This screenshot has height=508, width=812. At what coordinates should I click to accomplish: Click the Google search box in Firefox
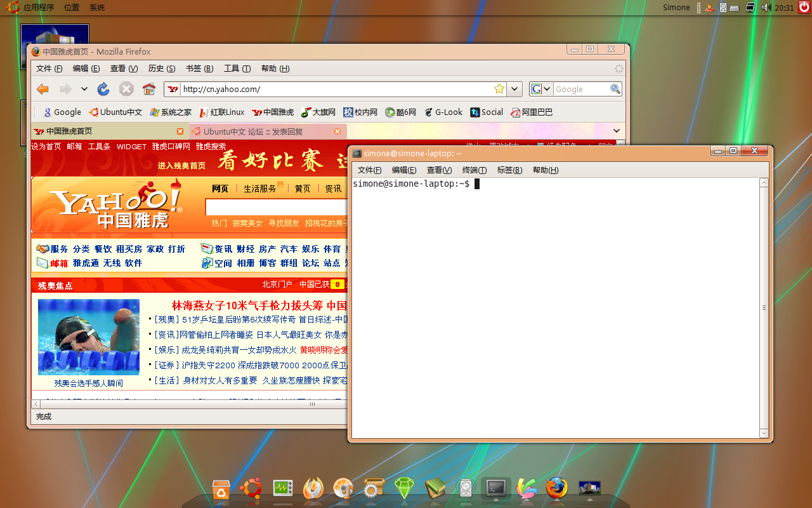[580, 89]
